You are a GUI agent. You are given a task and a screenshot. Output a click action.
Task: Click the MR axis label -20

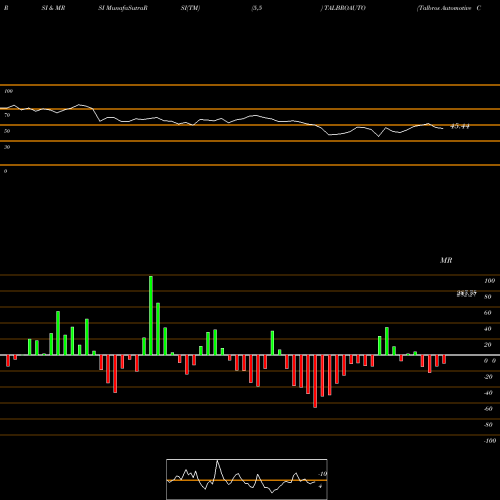pyautogui.click(x=488, y=377)
